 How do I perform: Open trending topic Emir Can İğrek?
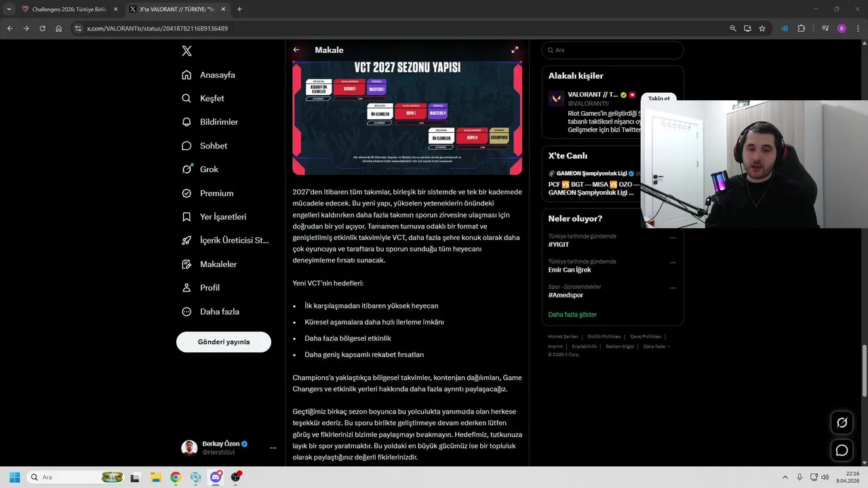[x=570, y=270]
